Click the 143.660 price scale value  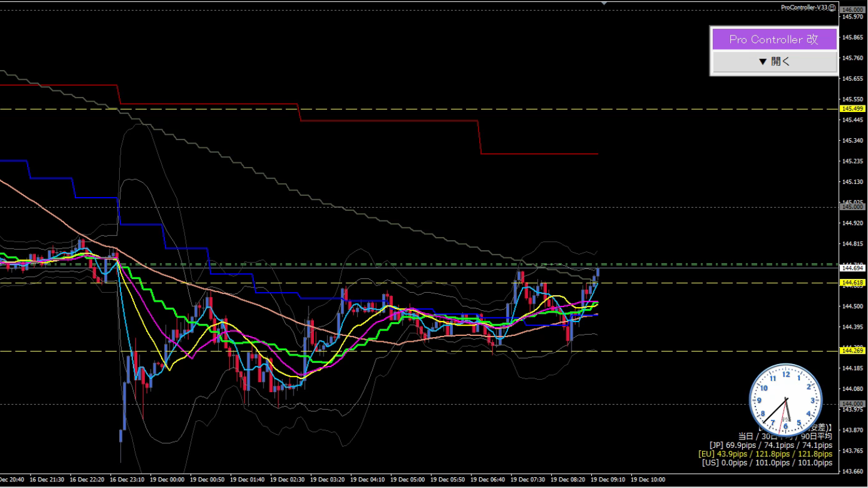tap(852, 471)
